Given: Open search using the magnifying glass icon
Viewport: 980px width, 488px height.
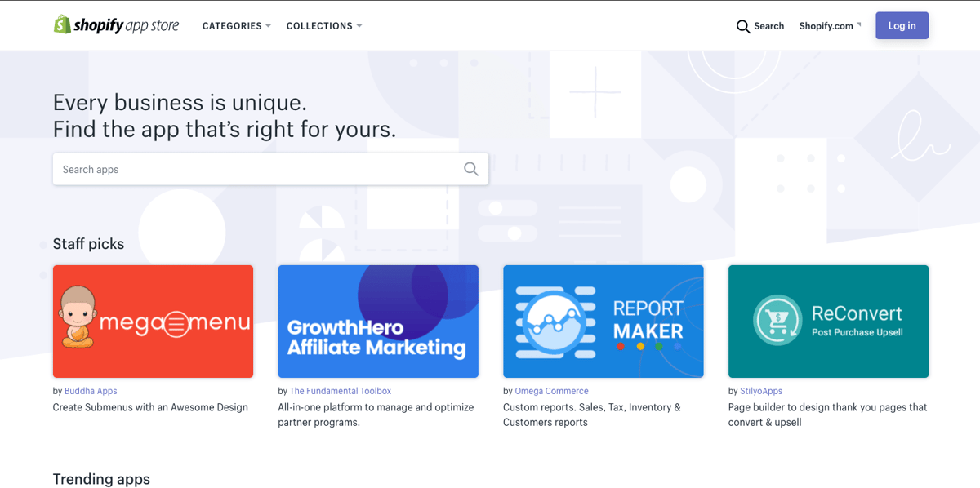Looking at the screenshot, I should click(743, 26).
